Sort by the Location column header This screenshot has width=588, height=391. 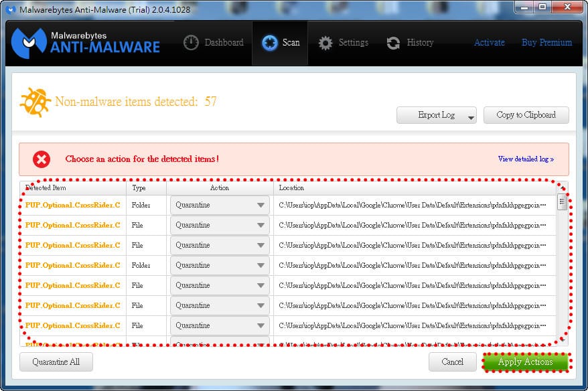pyautogui.click(x=415, y=188)
